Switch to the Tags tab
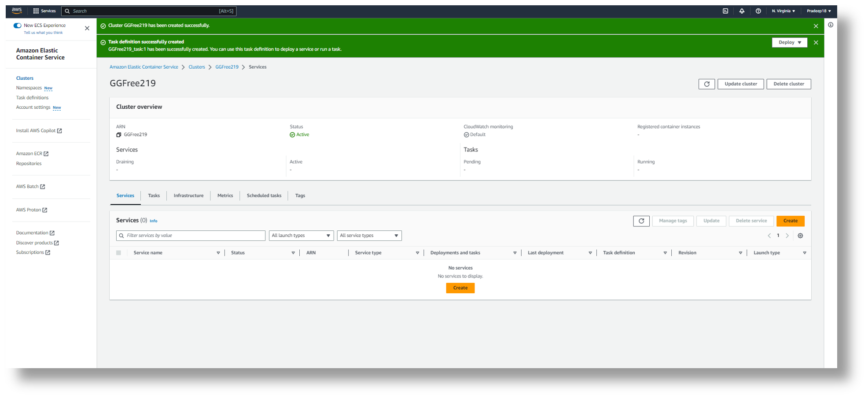 tap(300, 196)
